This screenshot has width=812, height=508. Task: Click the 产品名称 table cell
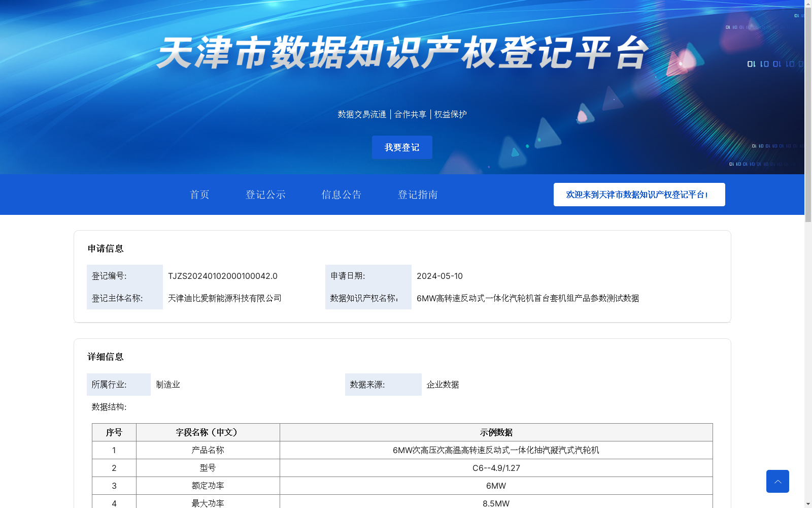click(208, 450)
